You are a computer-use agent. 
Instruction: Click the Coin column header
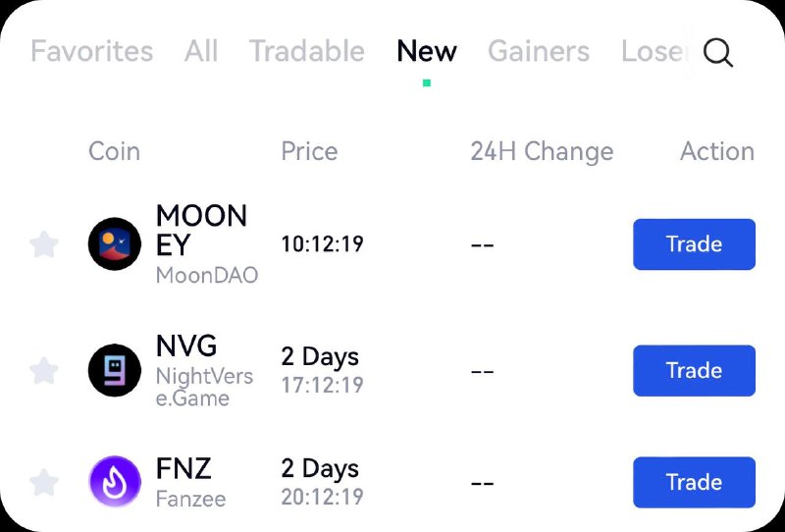(114, 151)
